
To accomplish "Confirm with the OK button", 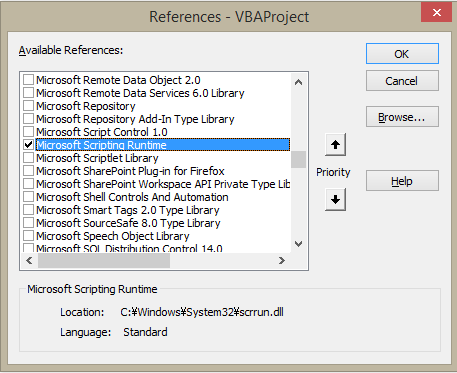I will pyautogui.click(x=402, y=54).
